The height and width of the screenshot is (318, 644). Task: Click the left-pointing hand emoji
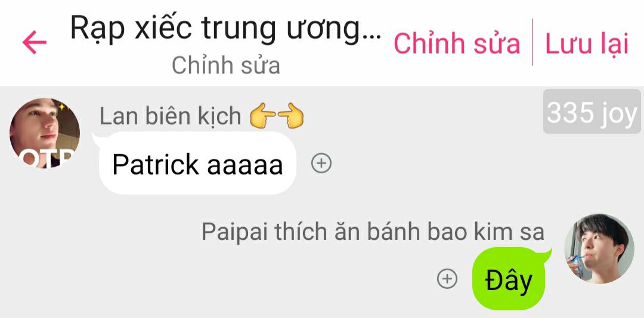pos(263,116)
